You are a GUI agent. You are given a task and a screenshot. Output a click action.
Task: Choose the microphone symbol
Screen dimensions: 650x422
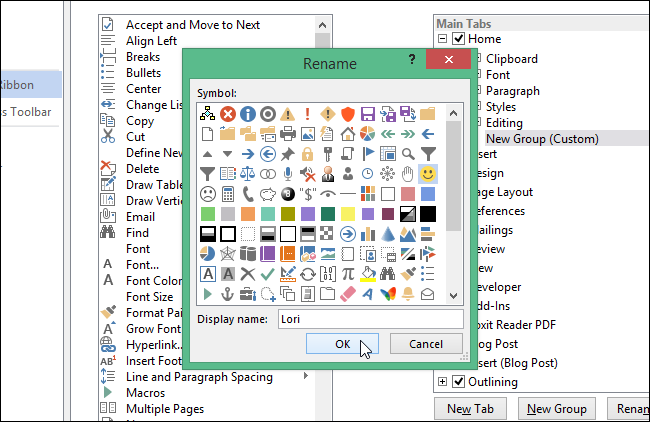click(288, 174)
